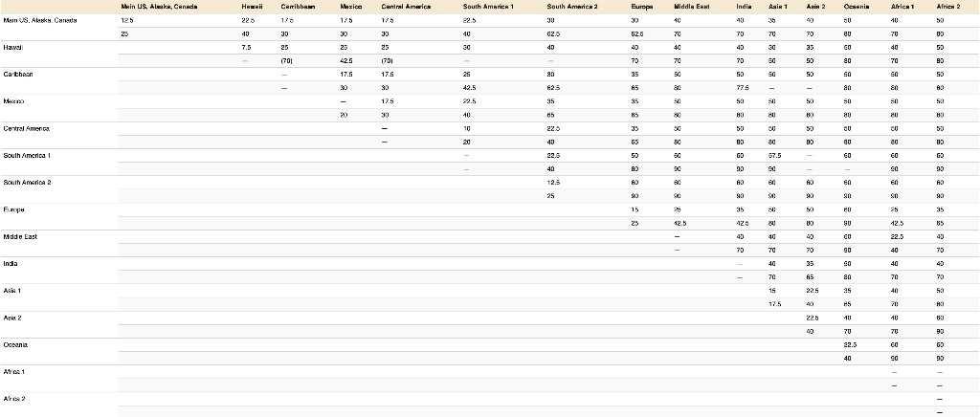
Task: Click the India column header
Action: point(741,8)
